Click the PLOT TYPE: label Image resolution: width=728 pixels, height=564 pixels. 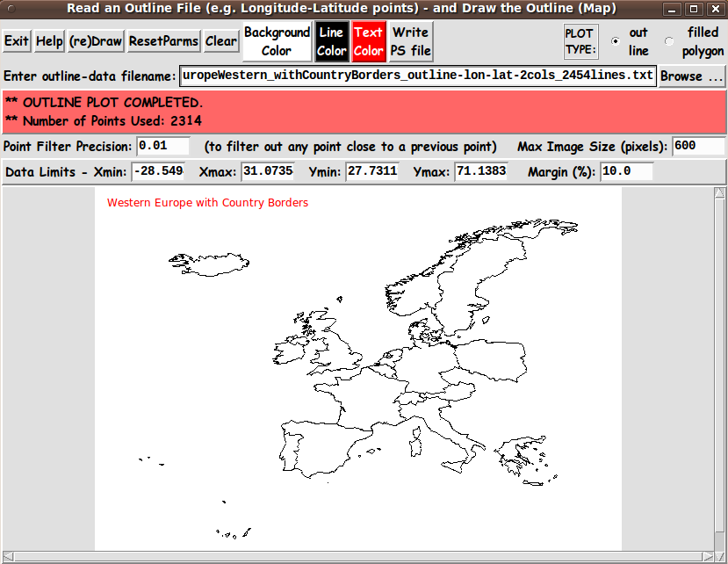[x=580, y=41]
